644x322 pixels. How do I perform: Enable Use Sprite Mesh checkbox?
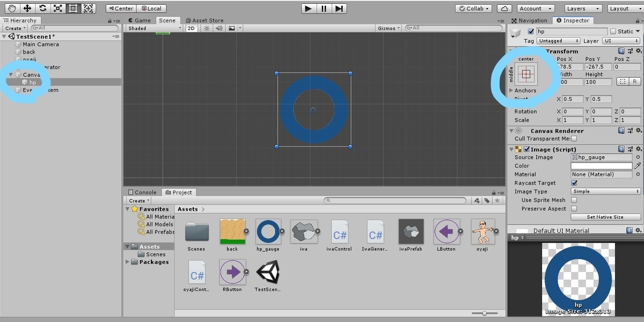[574, 200]
